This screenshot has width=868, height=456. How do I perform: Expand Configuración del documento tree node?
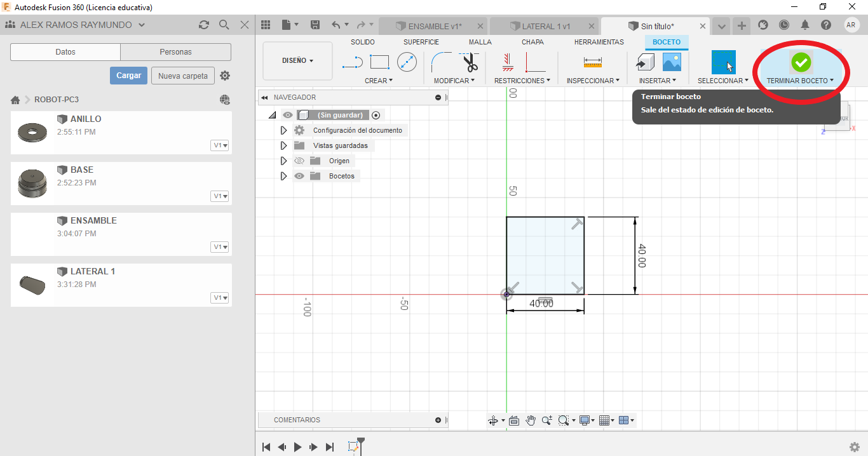[284, 130]
